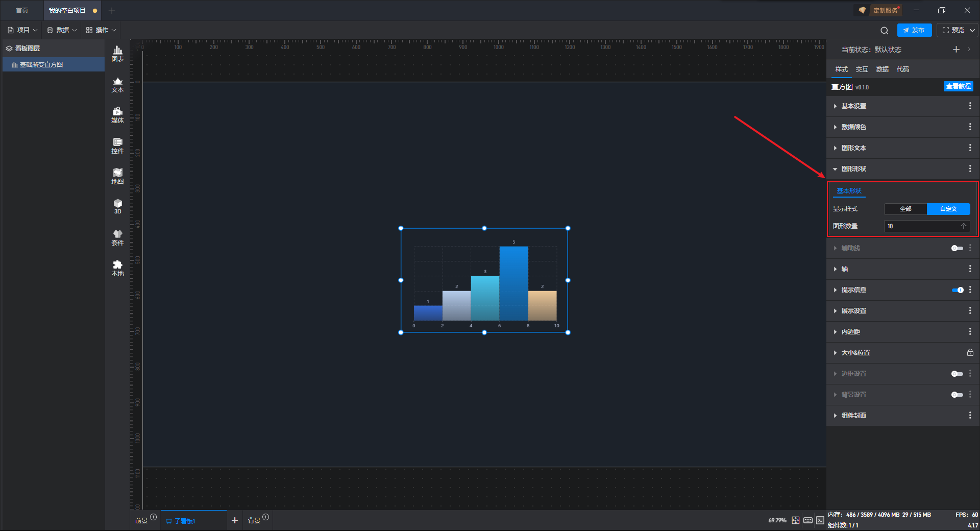Image resolution: width=980 pixels, height=531 pixels.
Task: Disable the 提示信息 toggle
Action: click(958, 290)
